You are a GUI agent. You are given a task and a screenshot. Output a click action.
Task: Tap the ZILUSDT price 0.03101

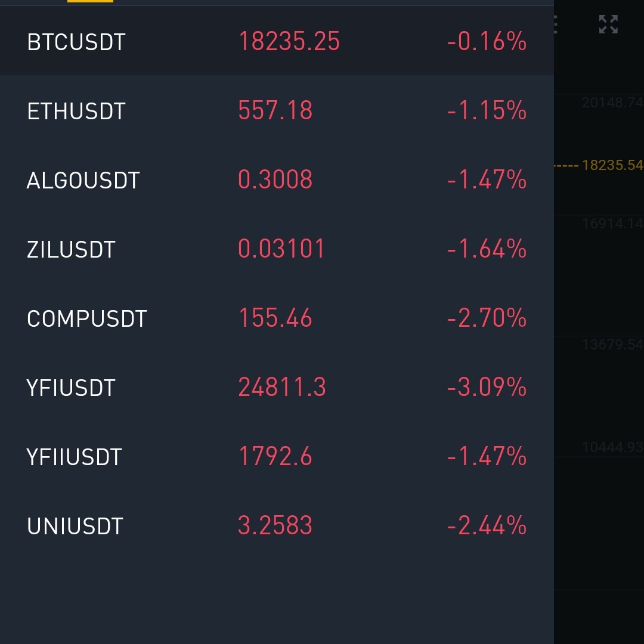281,249
